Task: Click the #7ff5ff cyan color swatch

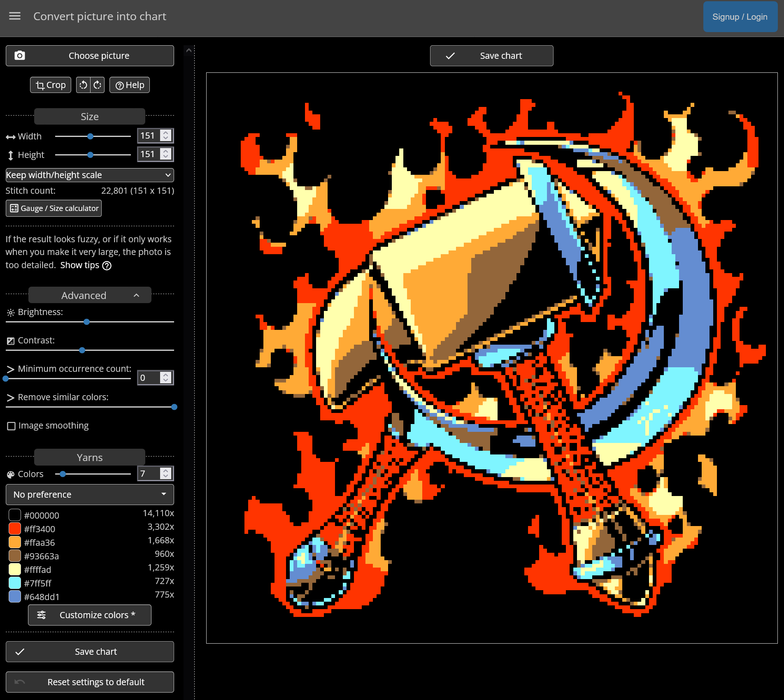Action: tap(15, 583)
